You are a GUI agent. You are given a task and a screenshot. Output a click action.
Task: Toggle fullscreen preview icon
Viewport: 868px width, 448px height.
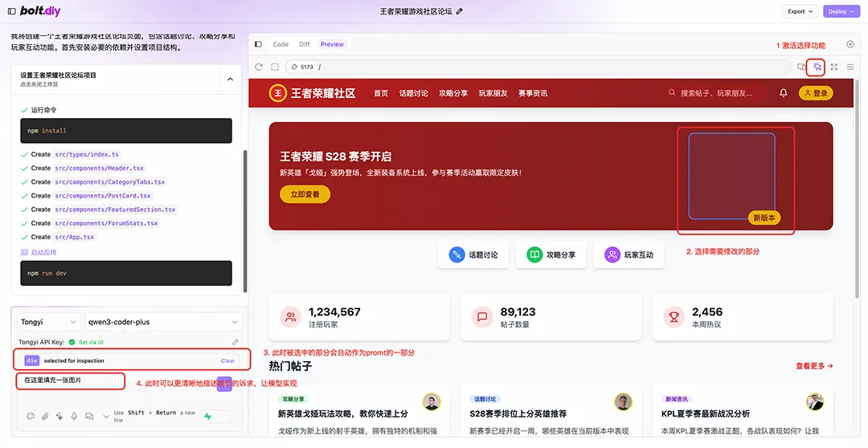click(834, 67)
